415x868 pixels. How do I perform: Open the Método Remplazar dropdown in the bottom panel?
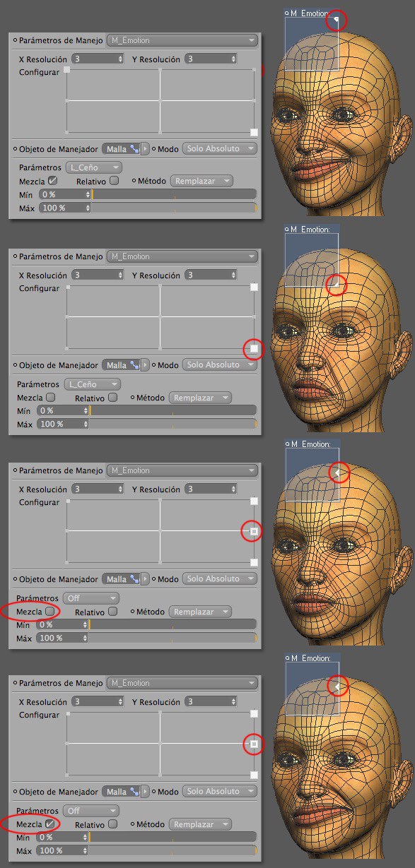(x=201, y=824)
